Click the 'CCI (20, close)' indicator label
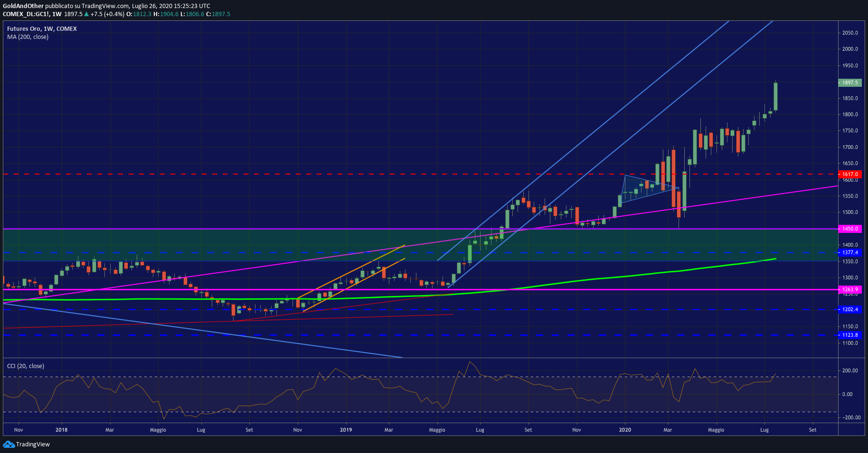This screenshot has width=868, height=453. (26, 366)
